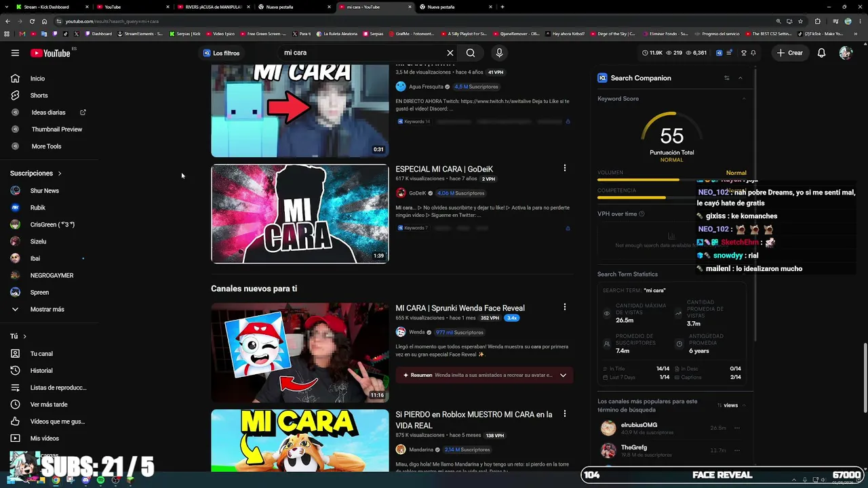Submit search with the magnifying glass icon
This screenshot has height=488, width=868.
pos(471,53)
